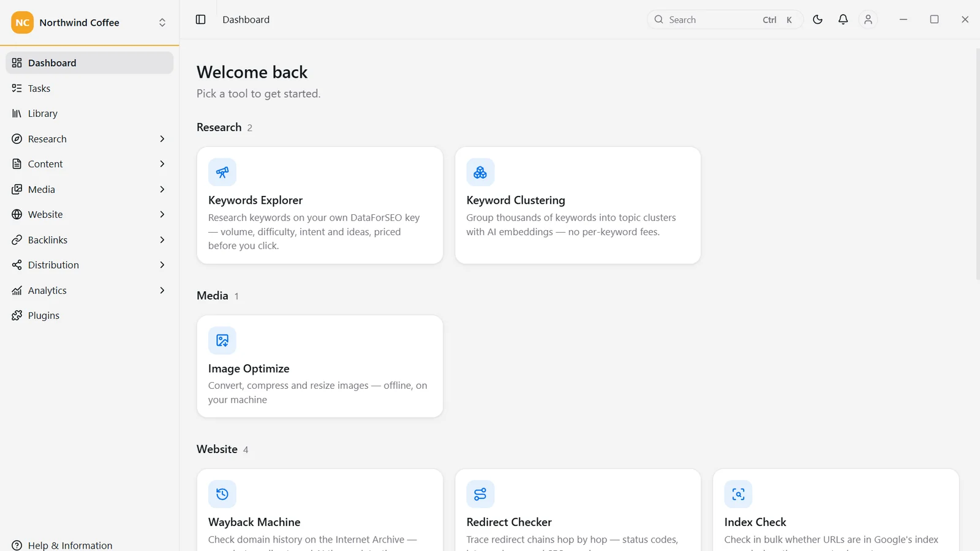Expand the Content sidebar section
The image size is (980, 551).
89,164
